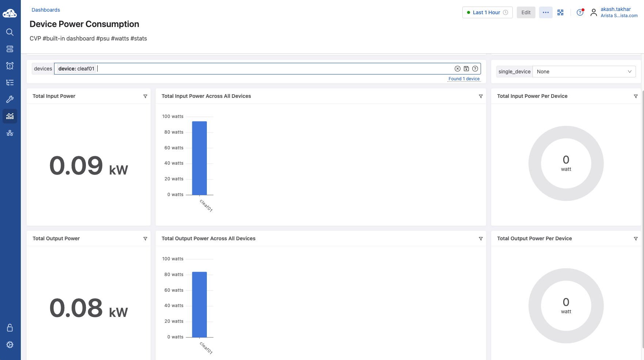Click the lock icon in sidebar

coord(10,328)
